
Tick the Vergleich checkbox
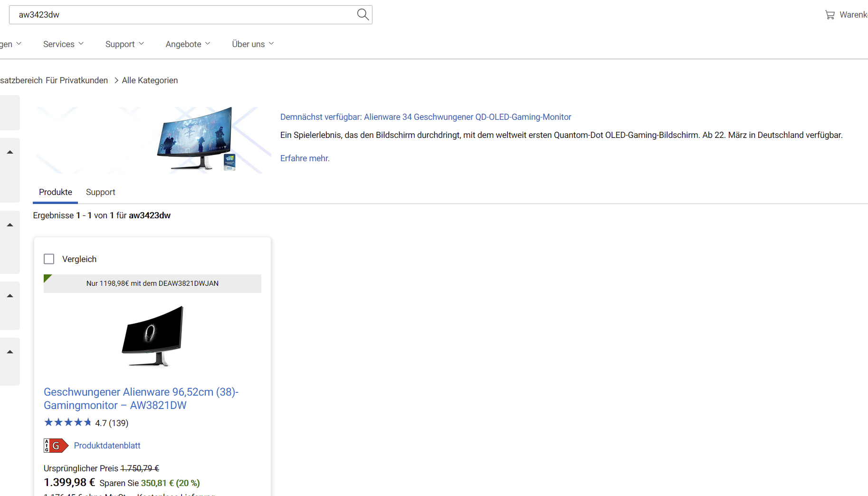[49, 259]
